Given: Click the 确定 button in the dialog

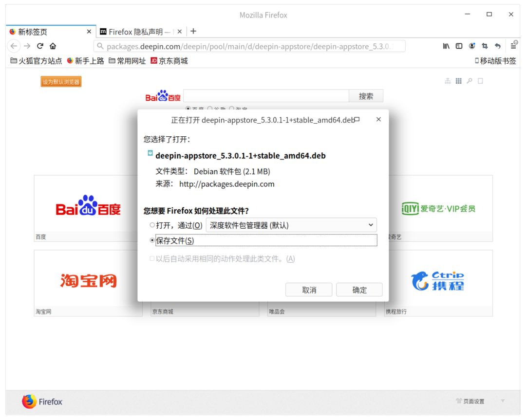Looking at the screenshot, I should click(359, 290).
